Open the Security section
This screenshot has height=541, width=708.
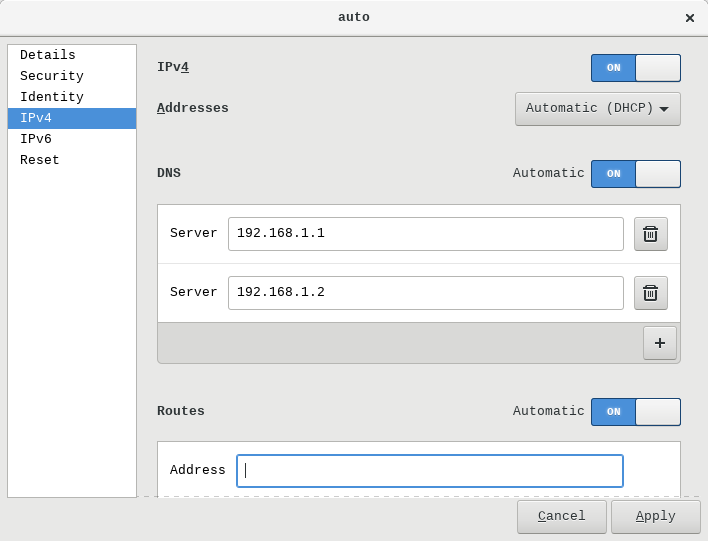(x=72, y=76)
